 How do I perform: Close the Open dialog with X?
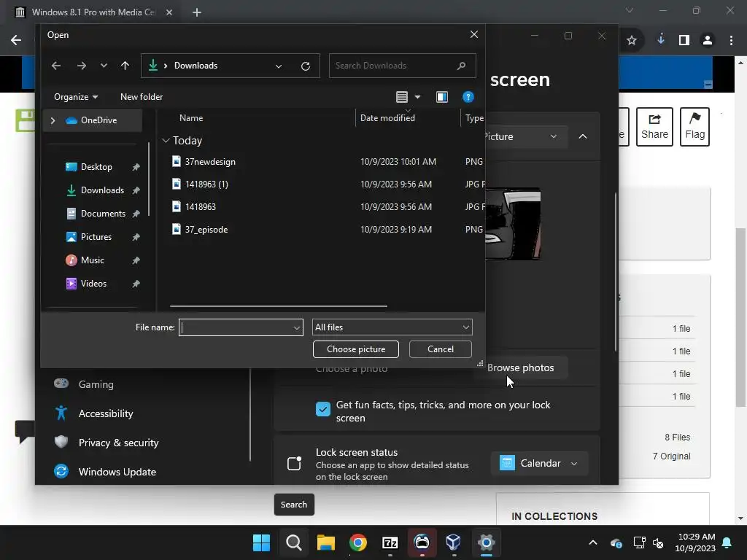click(474, 34)
